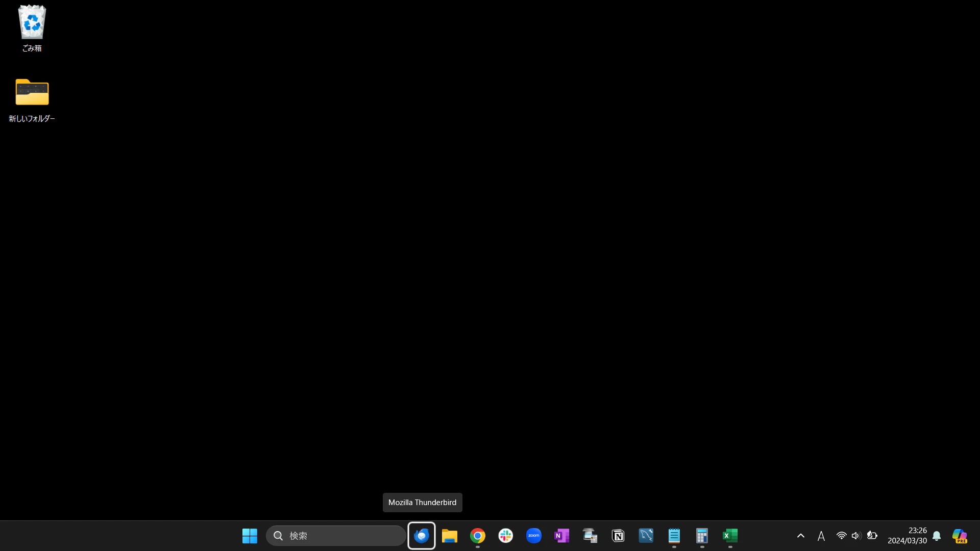
Task: Open the Notepad taskbar icon
Action: coord(674,536)
